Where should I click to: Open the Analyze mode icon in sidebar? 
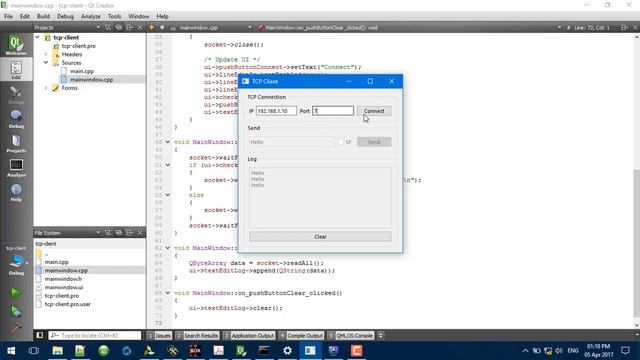(16, 168)
